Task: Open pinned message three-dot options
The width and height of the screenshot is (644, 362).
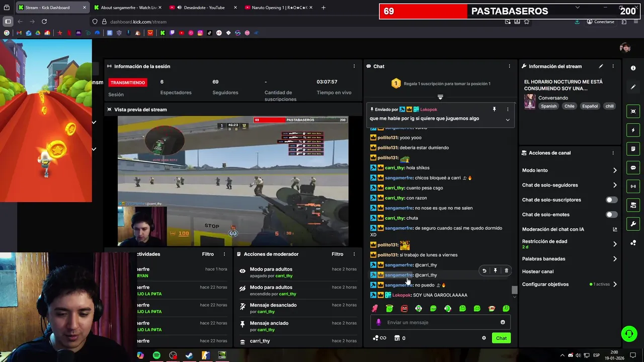Action: pyautogui.click(x=507, y=109)
